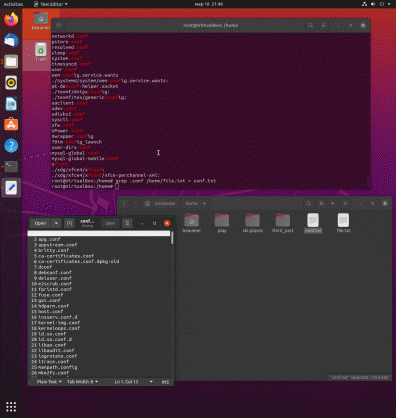Select the ski.places folder in Files

pyautogui.click(x=252, y=223)
